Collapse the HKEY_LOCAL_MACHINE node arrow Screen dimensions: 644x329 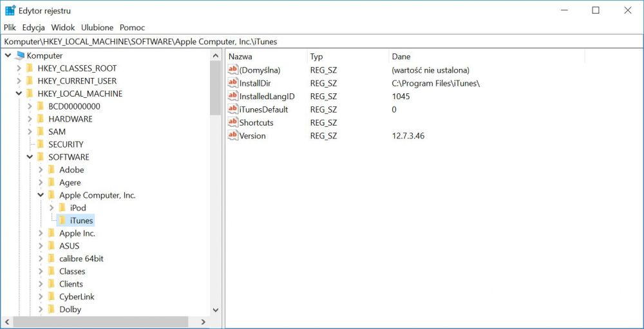click(19, 93)
